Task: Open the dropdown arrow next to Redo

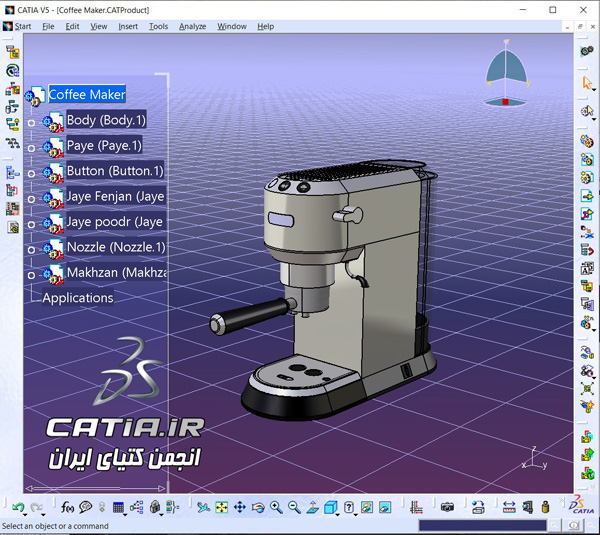Action: point(43,515)
